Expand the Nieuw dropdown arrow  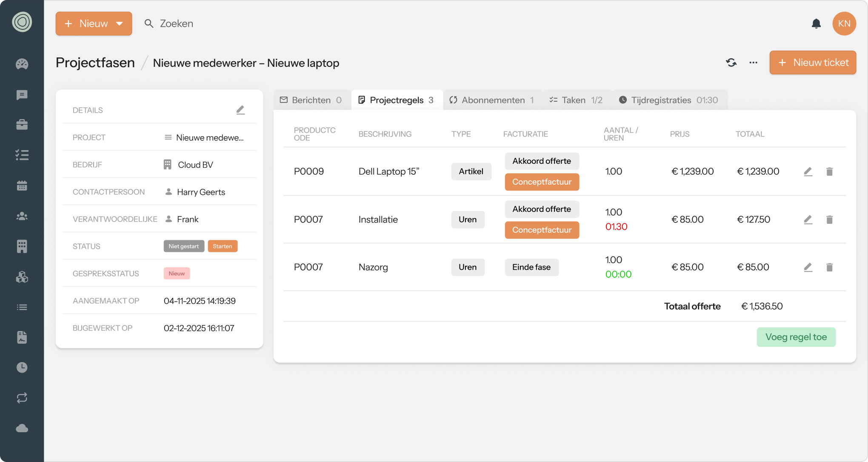coord(120,24)
